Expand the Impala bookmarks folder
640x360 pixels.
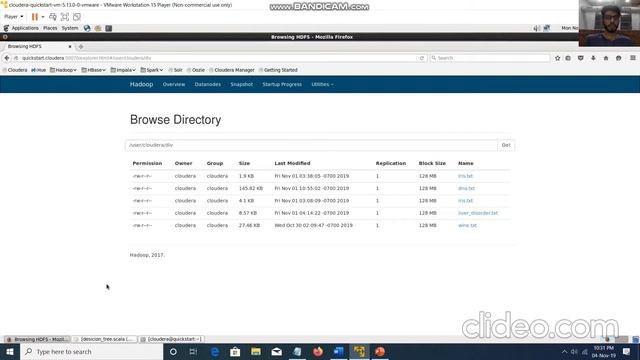point(123,70)
